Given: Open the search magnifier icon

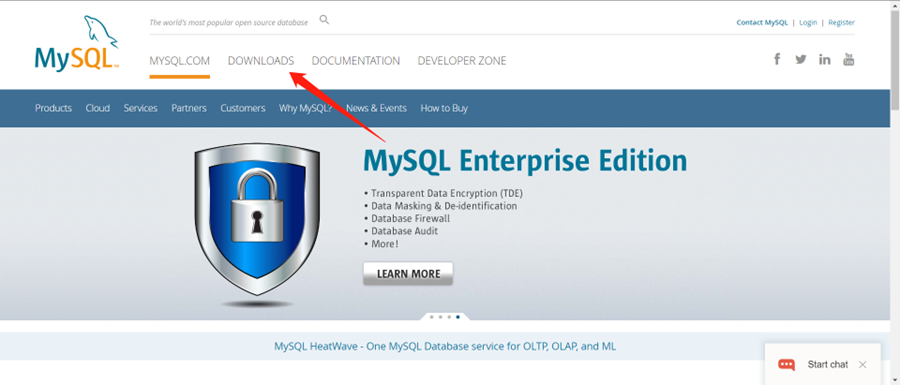Looking at the screenshot, I should [324, 20].
